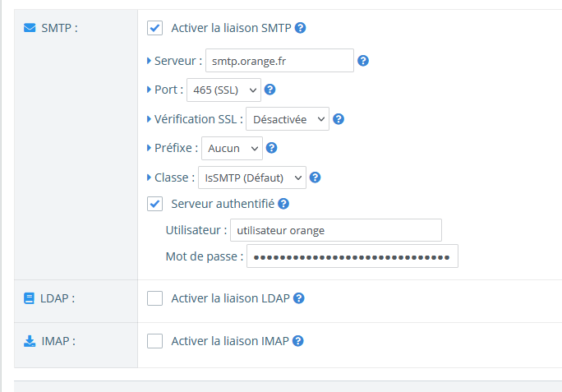This screenshot has height=392, width=562.
Task: Click help icon for LDAP liaison
Action: pos(299,298)
